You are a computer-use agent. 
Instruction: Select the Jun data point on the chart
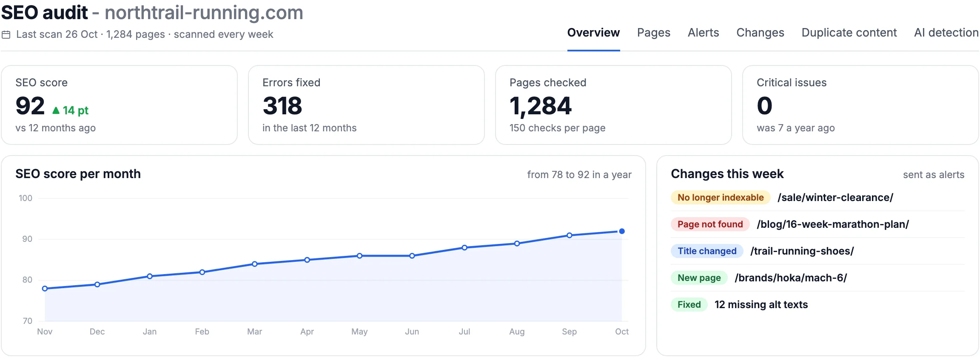coord(412,256)
